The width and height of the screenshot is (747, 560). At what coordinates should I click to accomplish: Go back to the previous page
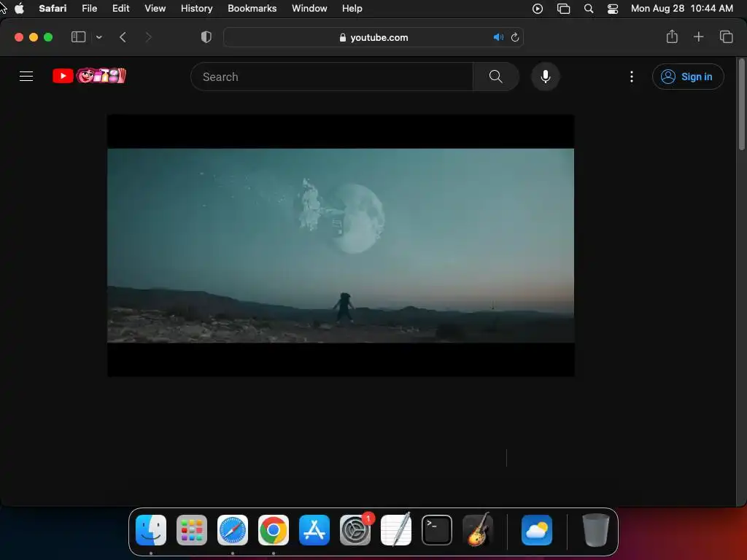123,37
